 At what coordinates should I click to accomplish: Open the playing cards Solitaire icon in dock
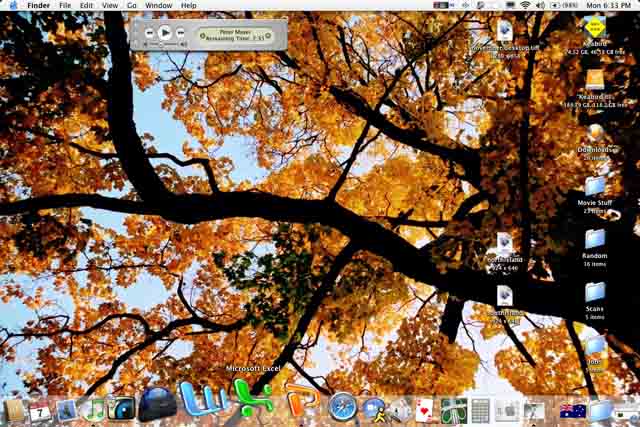[424, 411]
